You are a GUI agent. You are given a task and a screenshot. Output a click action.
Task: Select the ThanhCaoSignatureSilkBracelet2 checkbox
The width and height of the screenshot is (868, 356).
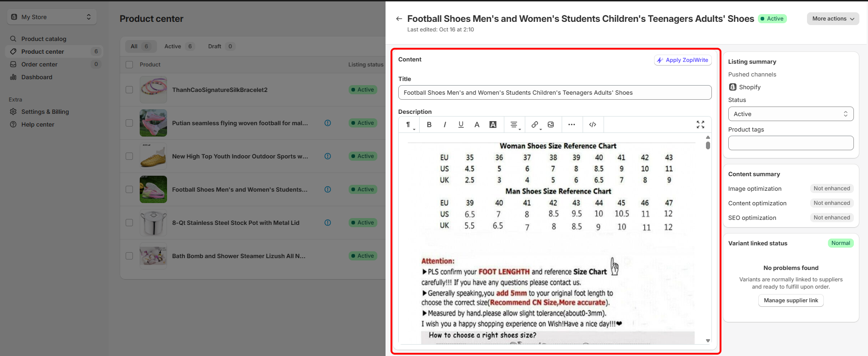[x=129, y=90]
